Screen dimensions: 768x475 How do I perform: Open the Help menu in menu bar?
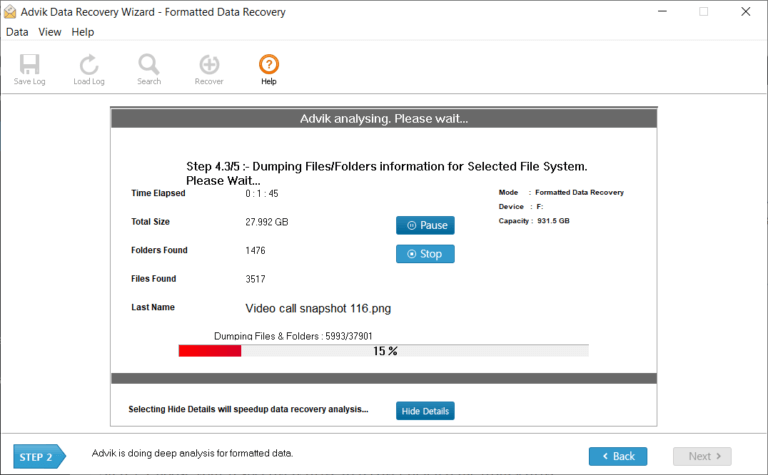[x=83, y=32]
